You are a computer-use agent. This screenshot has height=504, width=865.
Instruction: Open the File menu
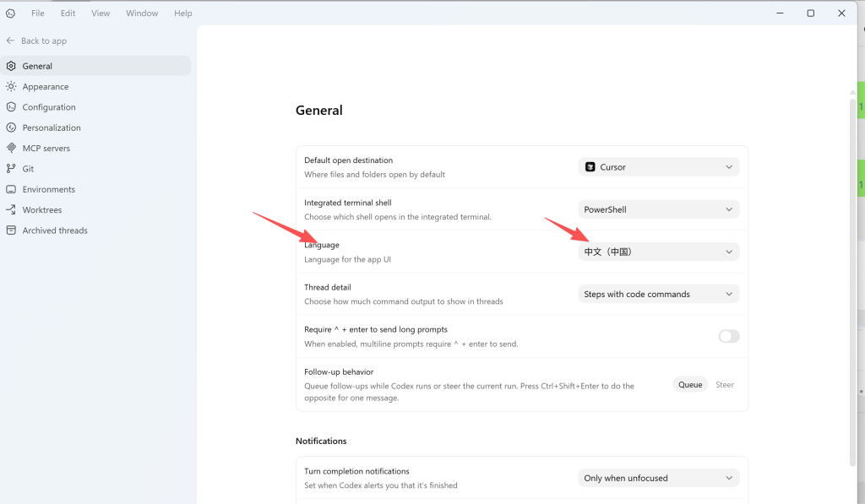point(35,13)
